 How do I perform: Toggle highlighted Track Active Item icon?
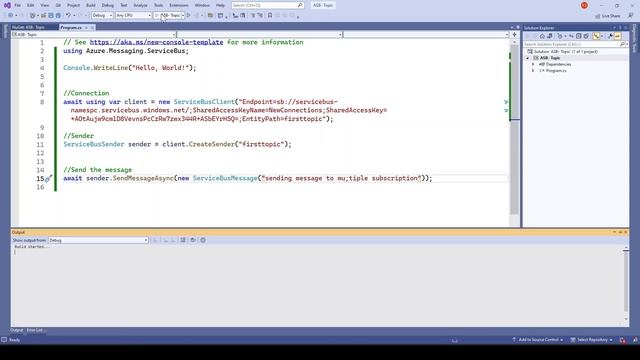pyautogui.click(x=596, y=36)
